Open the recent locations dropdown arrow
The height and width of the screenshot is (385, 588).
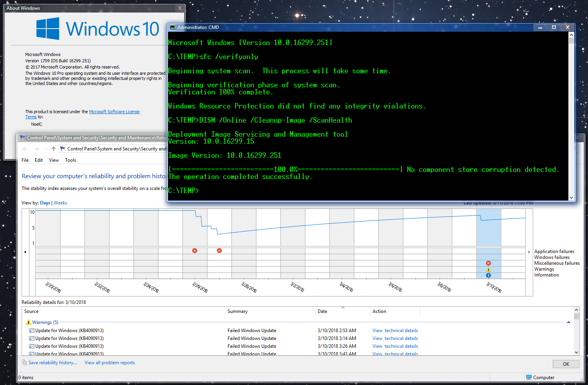point(46,149)
